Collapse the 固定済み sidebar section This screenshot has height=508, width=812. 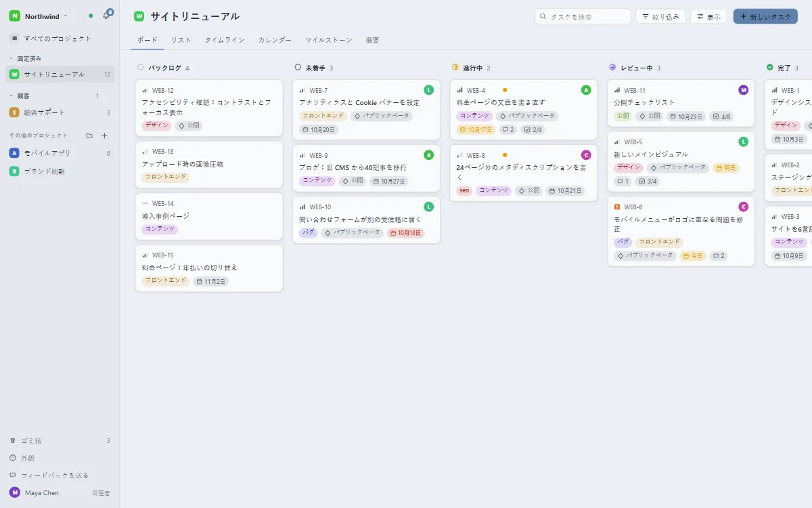(26, 58)
